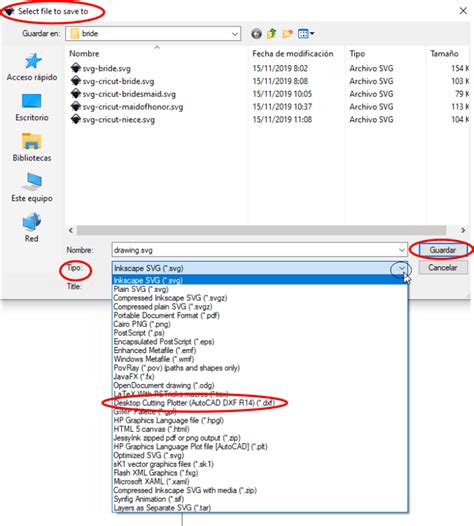This screenshot has width=474, height=526.
Task: Click the scroll left arrow
Action: pos(71,230)
